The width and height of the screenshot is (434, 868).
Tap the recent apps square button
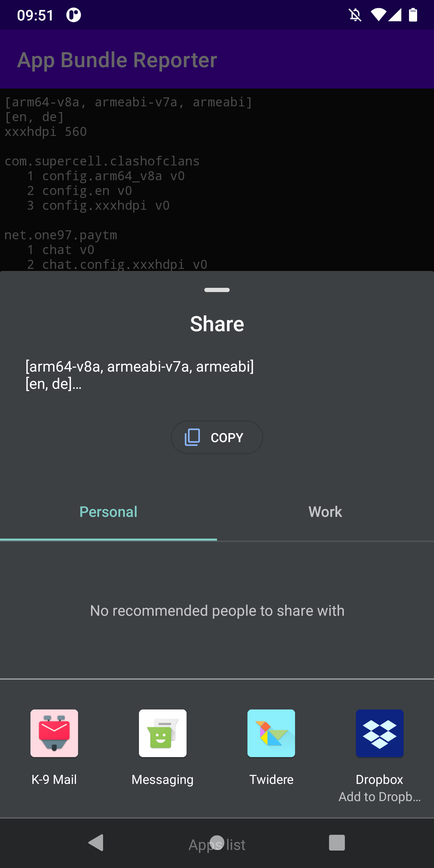tap(337, 843)
